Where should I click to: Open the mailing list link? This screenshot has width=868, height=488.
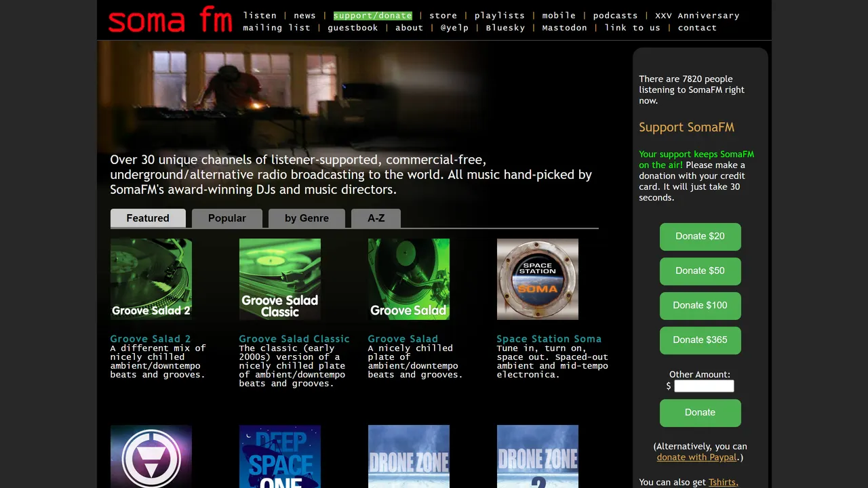[x=277, y=28]
